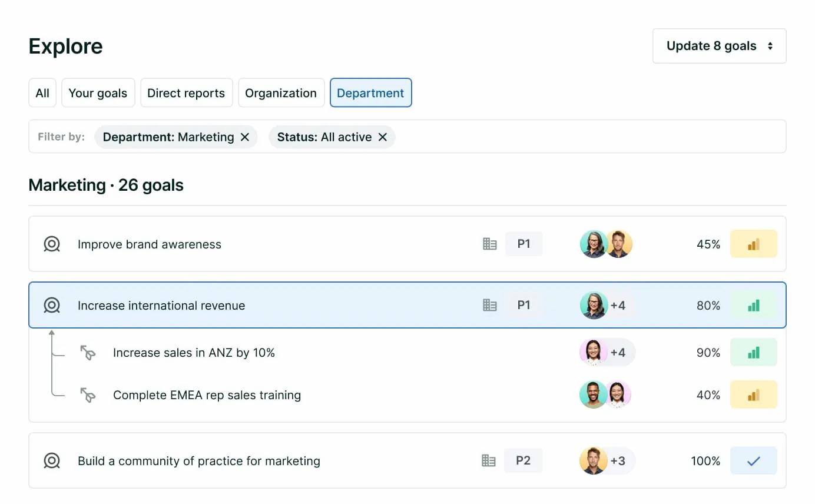Click the green status chart icon at 80%

[754, 305]
